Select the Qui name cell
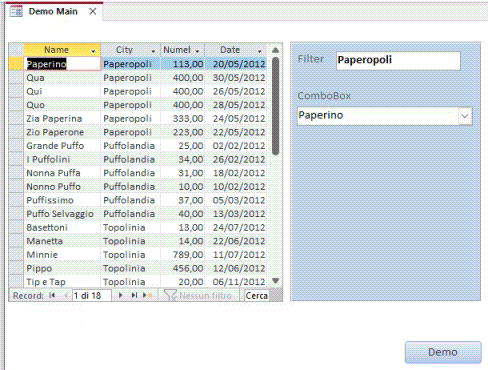The height and width of the screenshot is (370, 488). 62,91
